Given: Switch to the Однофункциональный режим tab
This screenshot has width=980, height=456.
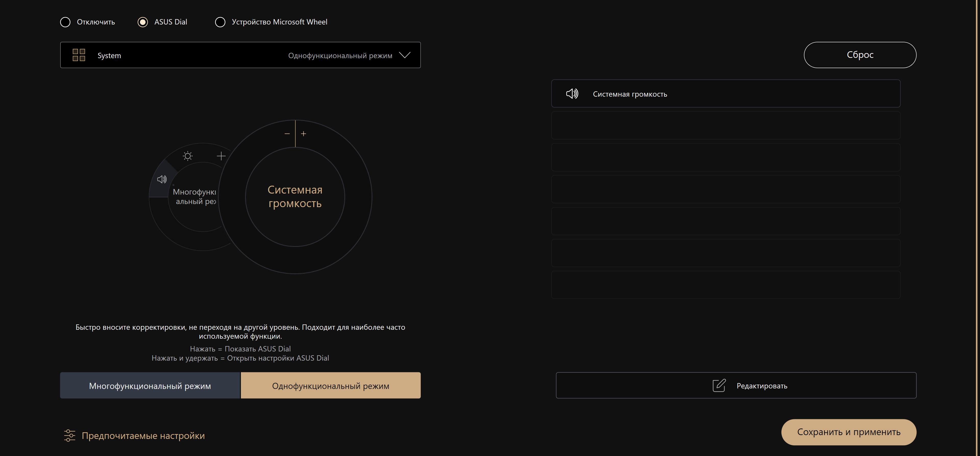Looking at the screenshot, I should point(330,386).
